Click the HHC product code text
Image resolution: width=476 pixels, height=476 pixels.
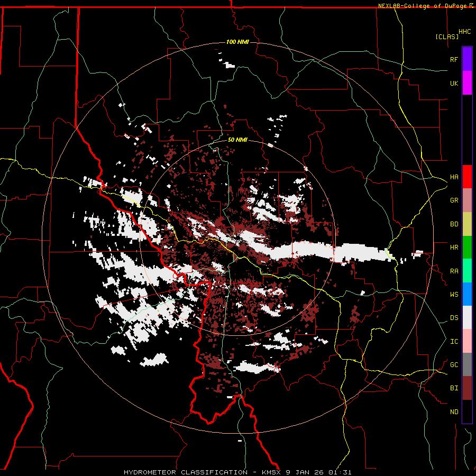(x=465, y=32)
